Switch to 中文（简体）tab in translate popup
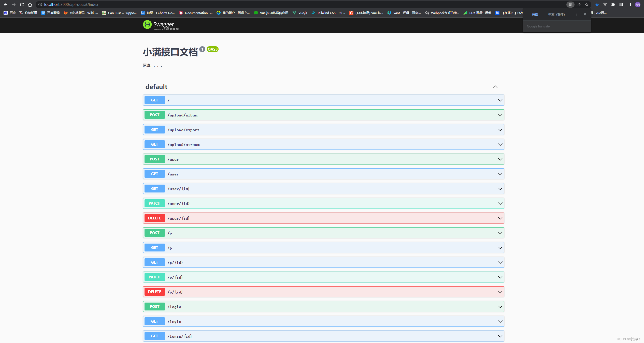Image resolution: width=644 pixels, height=343 pixels. tap(556, 14)
